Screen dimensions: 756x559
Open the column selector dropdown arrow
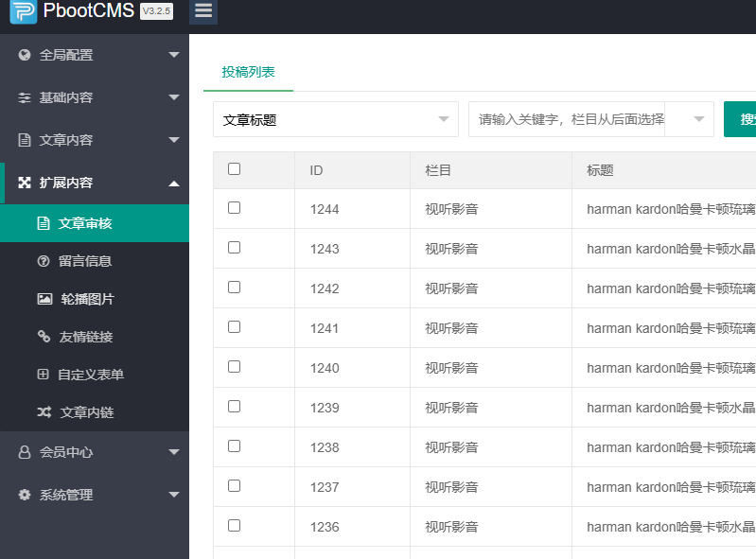699,119
